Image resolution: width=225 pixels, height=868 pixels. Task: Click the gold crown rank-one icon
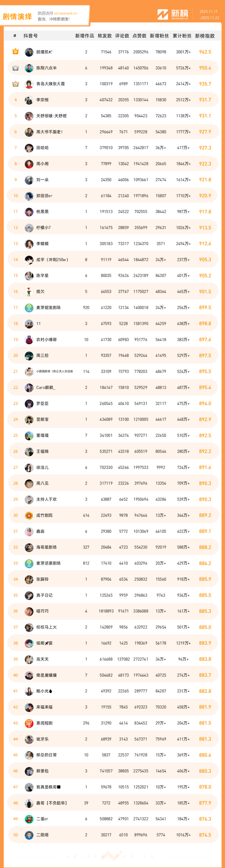click(x=15, y=52)
